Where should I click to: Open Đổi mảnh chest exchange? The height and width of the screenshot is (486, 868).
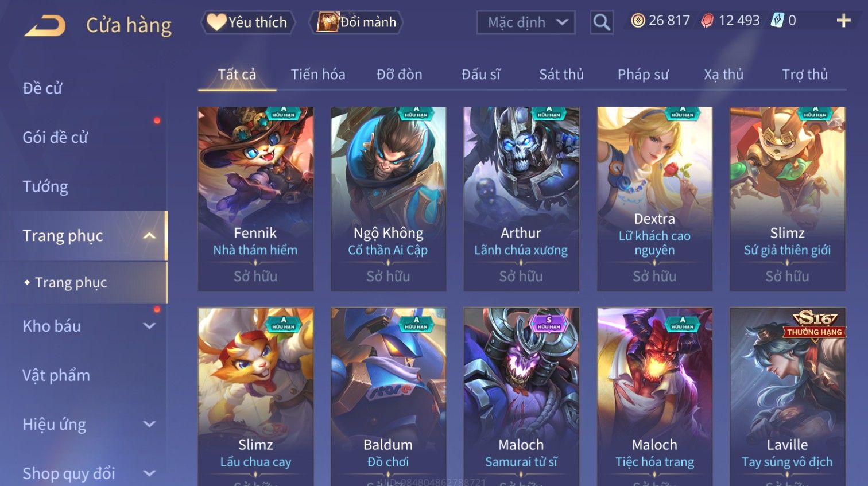356,22
